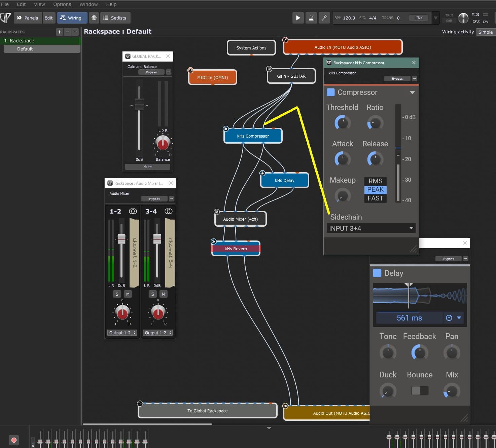496x448 pixels.
Task: Switch to Wiring view
Action: click(72, 18)
